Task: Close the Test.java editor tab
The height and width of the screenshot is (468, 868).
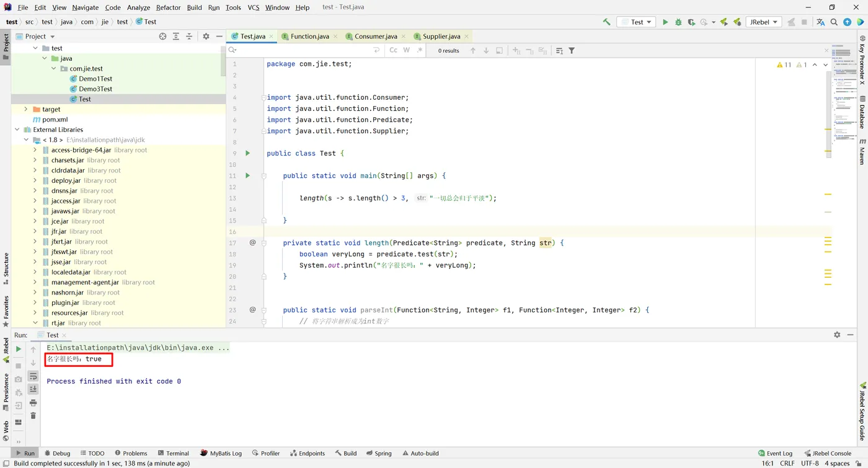Action: tap(271, 37)
